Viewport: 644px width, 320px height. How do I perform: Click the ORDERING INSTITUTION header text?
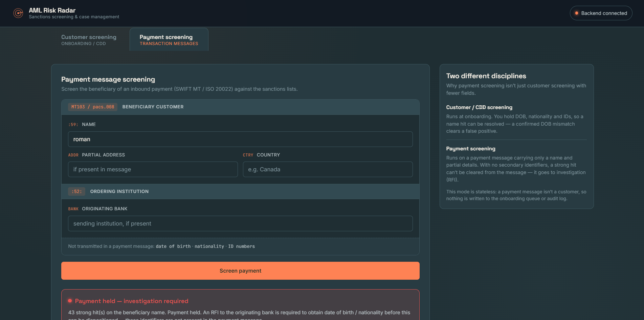point(119,192)
